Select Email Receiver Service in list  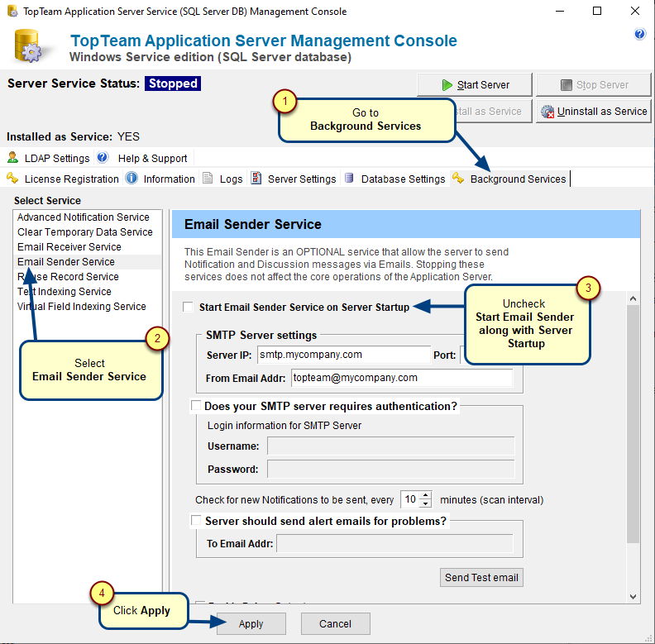(88, 247)
